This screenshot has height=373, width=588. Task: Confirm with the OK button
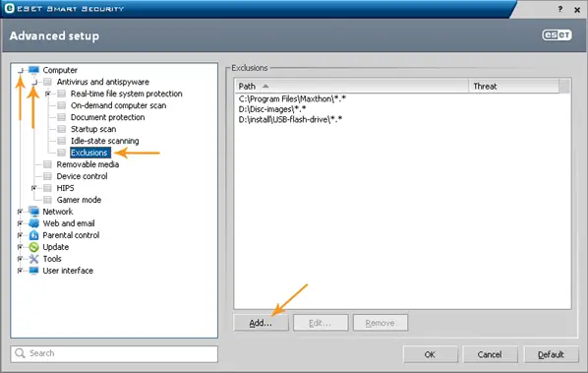[430, 354]
